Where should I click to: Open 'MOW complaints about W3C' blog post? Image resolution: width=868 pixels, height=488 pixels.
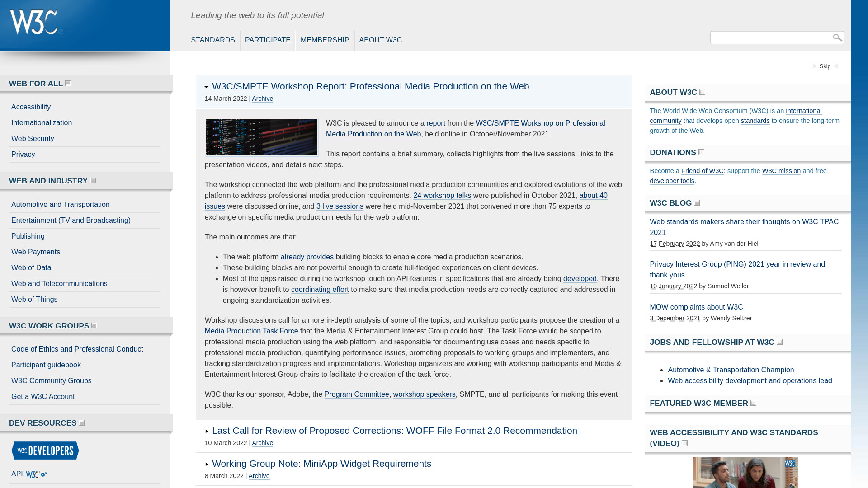pyautogui.click(x=696, y=307)
